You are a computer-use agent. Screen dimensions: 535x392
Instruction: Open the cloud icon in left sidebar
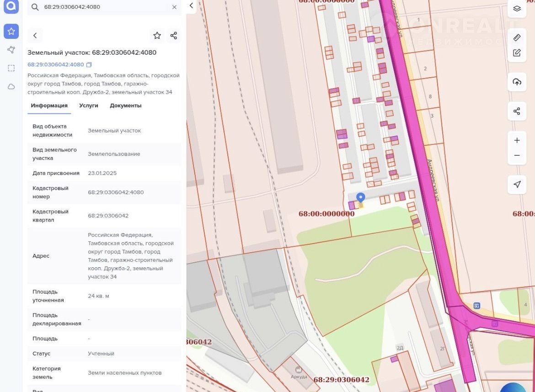click(x=11, y=86)
